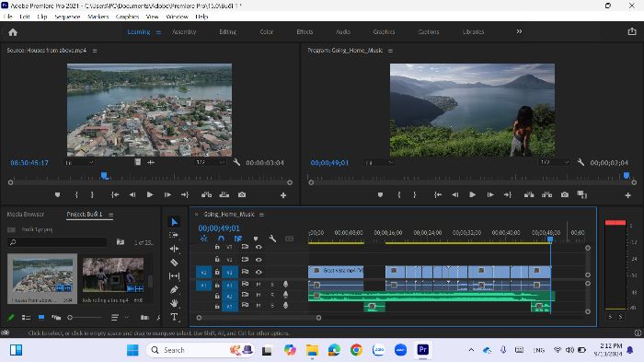Toggle V2 track output eye
Viewport: 644px width, 362px height.
[x=259, y=260]
